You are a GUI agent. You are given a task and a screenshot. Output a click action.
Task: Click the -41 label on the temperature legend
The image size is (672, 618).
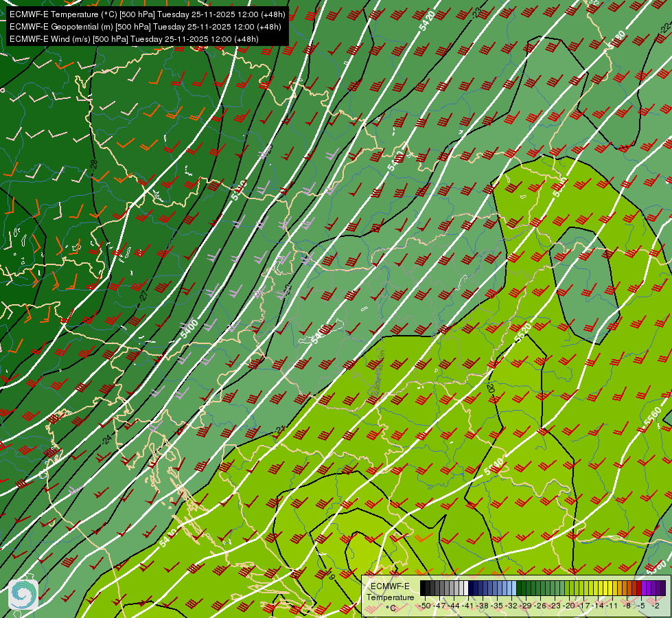[467, 606]
